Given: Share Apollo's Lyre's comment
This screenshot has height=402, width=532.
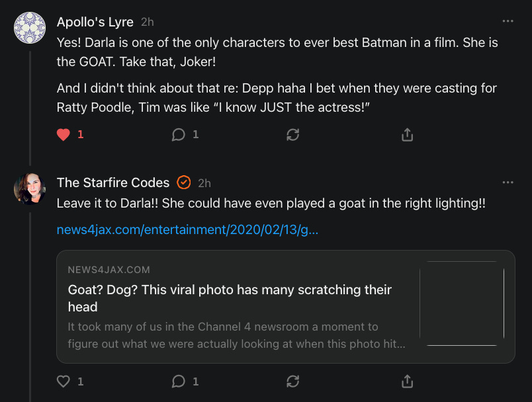Looking at the screenshot, I should click(408, 135).
